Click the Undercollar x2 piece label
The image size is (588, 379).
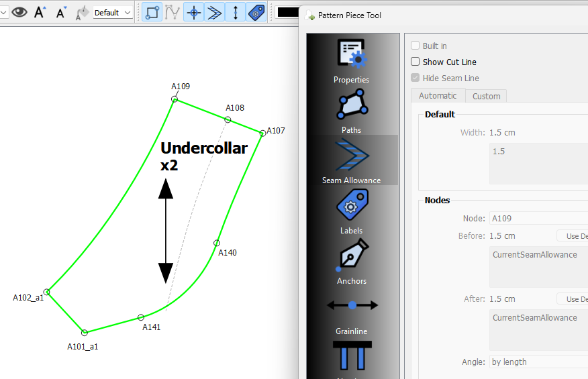point(204,156)
